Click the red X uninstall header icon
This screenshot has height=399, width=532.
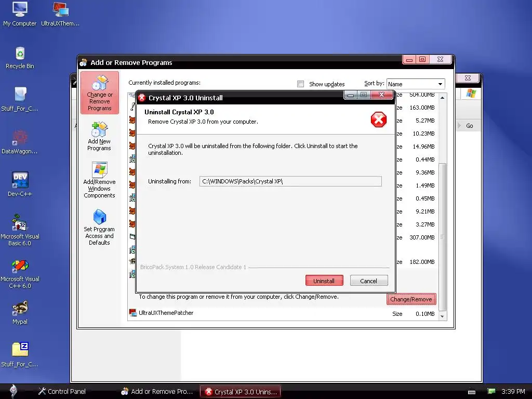coord(379,119)
